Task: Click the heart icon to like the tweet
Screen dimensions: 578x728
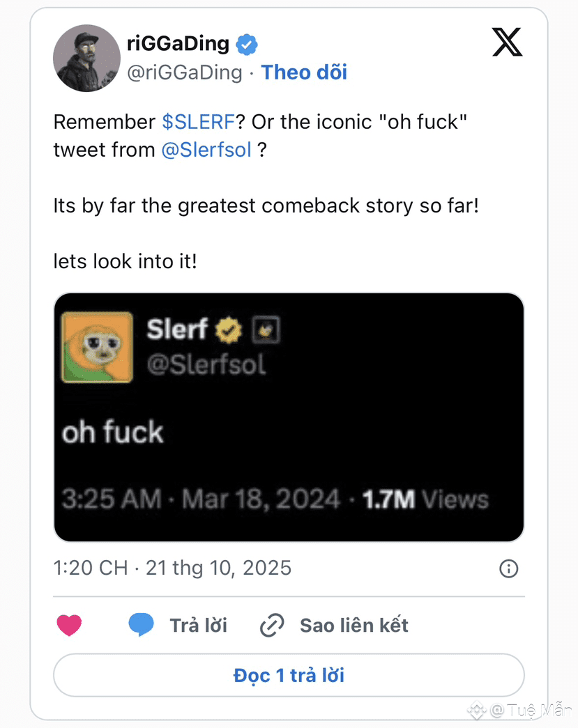Action: point(69,625)
